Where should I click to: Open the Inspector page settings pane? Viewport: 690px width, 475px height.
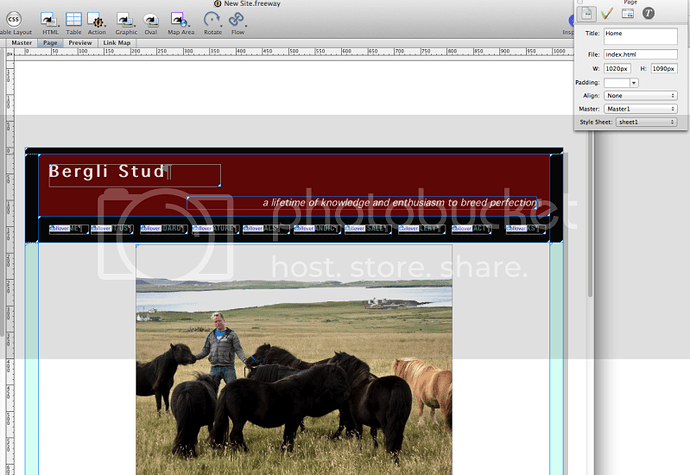pyautogui.click(x=587, y=14)
